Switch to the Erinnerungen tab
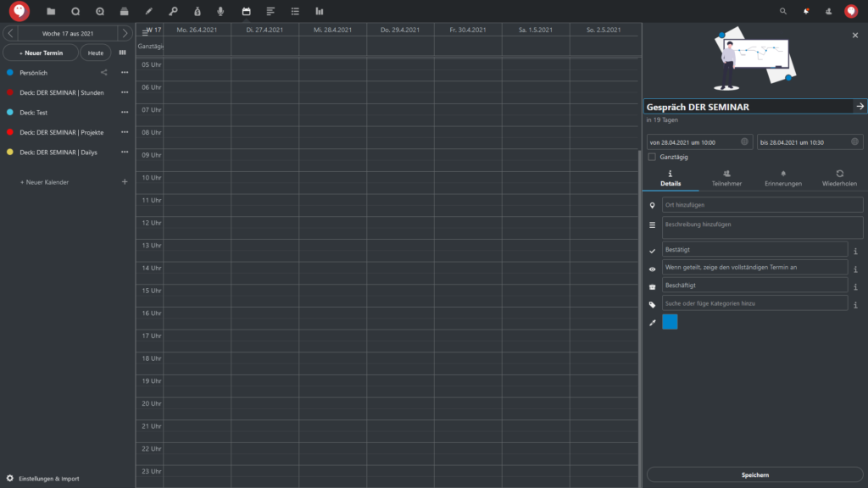The image size is (868, 488). 782,178
